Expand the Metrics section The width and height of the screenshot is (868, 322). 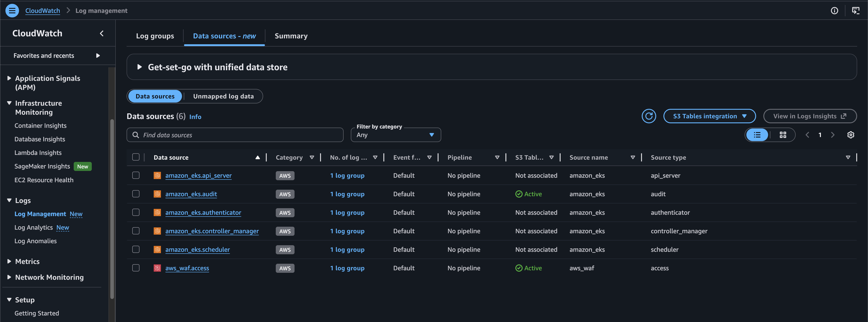(9, 261)
